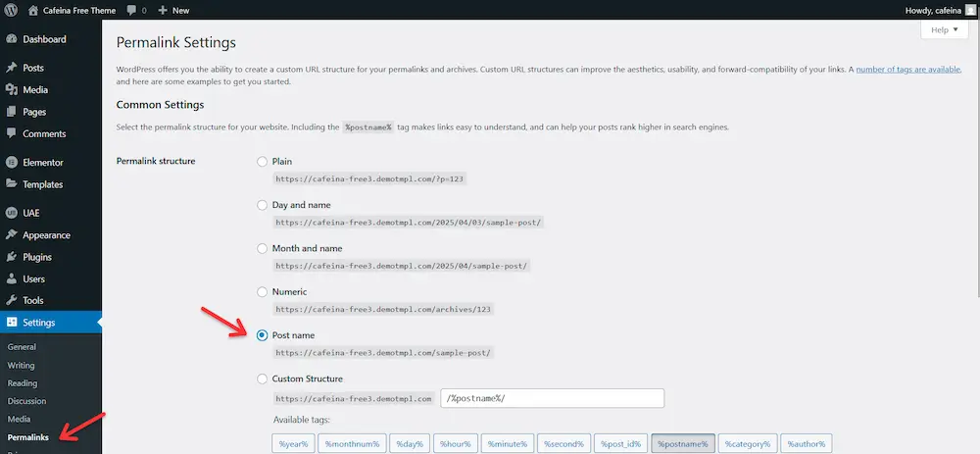Click the Common Settings heading
Viewport: 980px width, 454px height.
tap(160, 105)
